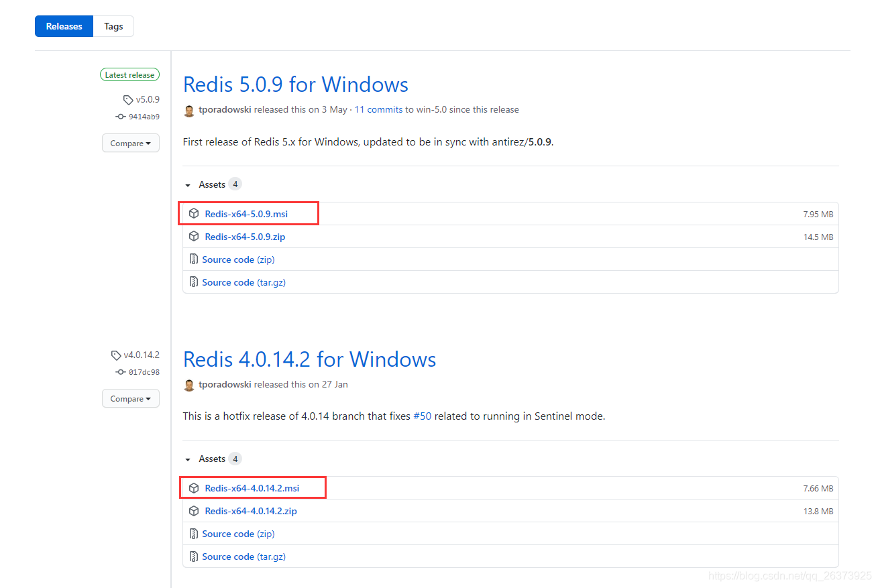Viewport: 878px width, 588px height.
Task: Collapse the Assets section of Redis 5.0.9
Action: pyautogui.click(x=188, y=185)
